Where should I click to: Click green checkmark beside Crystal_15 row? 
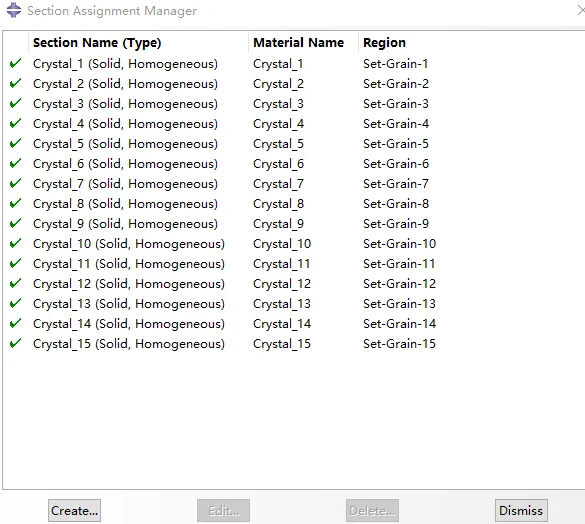15,343
